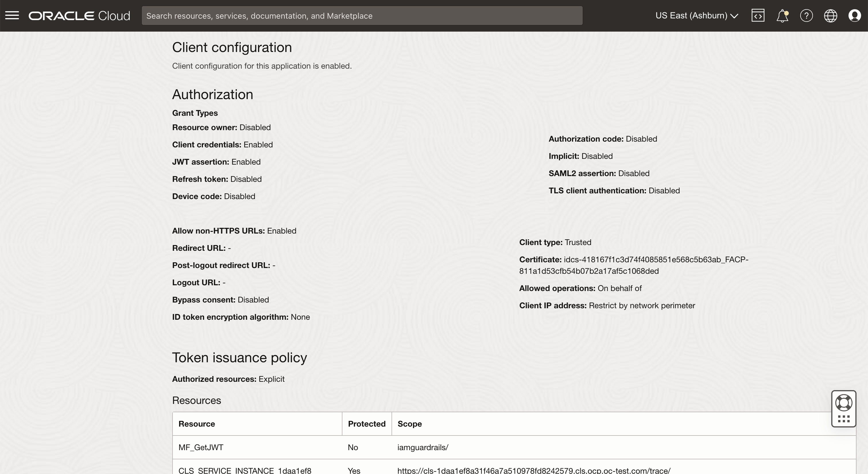Viewport: 868px width, 474px height.
Task: Open support via the life ring icon
Action: 844,402
